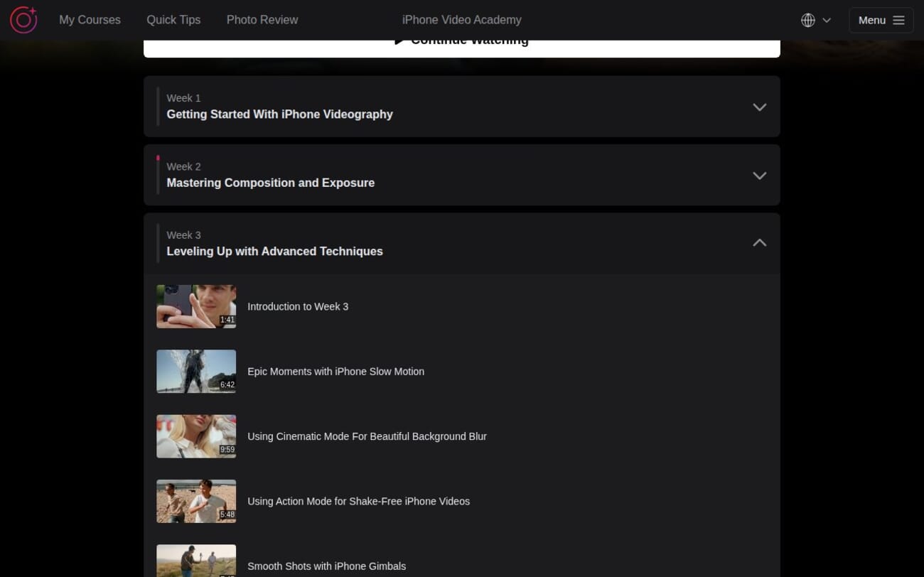The image size is (924, 577).
Task: Expand Week 1 chevron arrow
Action: pyautogui.click(x=759, y=107)
